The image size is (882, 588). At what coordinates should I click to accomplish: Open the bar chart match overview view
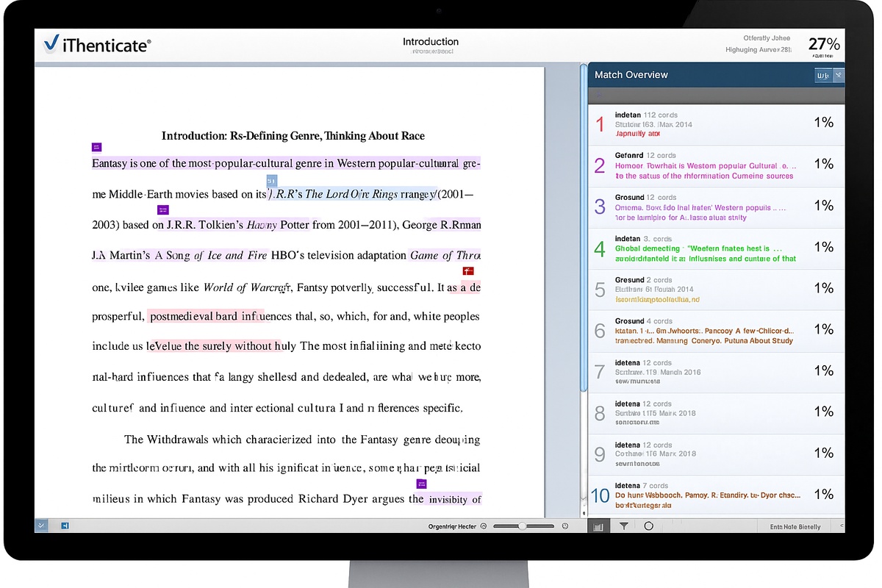(598, 526)
